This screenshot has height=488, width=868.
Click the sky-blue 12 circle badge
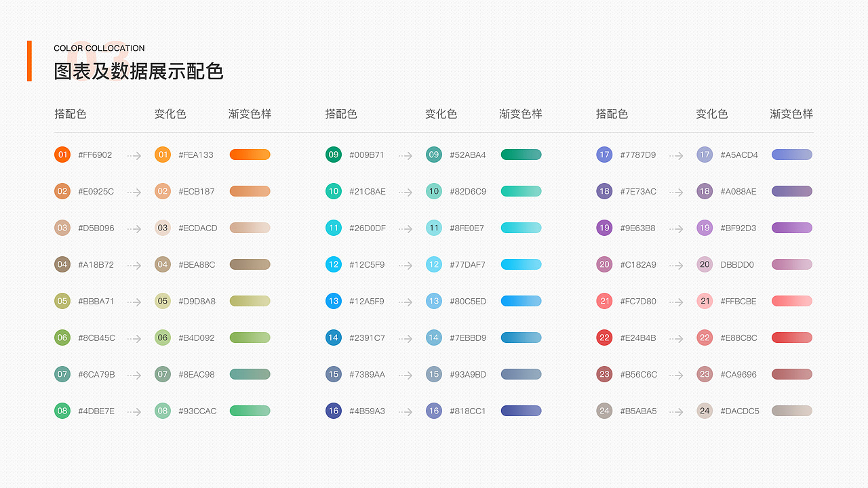pyautogui.click(x=334, y=264)
